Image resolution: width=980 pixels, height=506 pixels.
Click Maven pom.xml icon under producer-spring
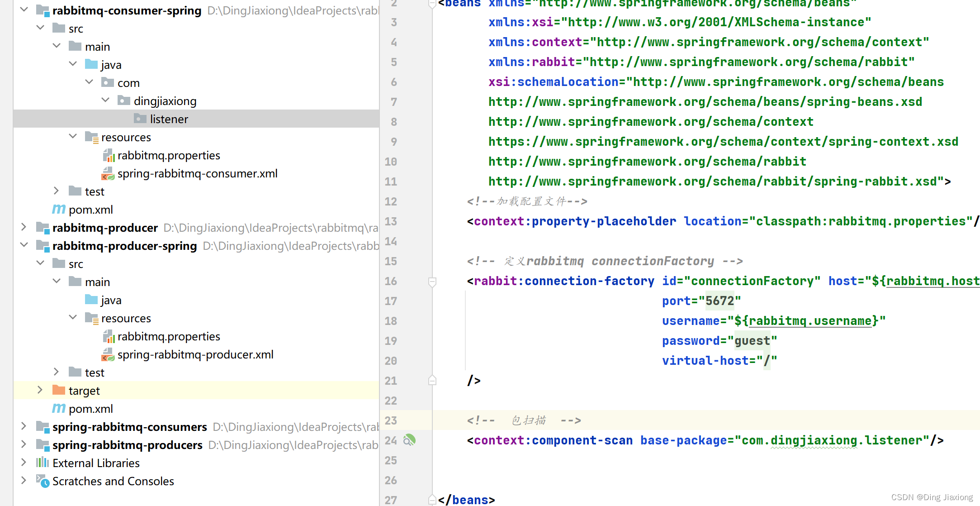click(59, 408)
